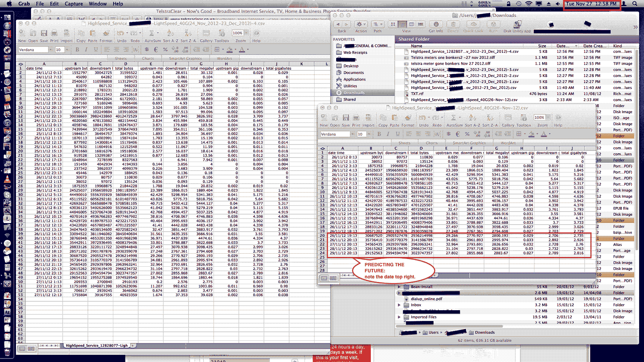The width and height of the screenshot is (644, 362).
Task: Select TXT.rtf file in Finder list
Action: [417, 94]
